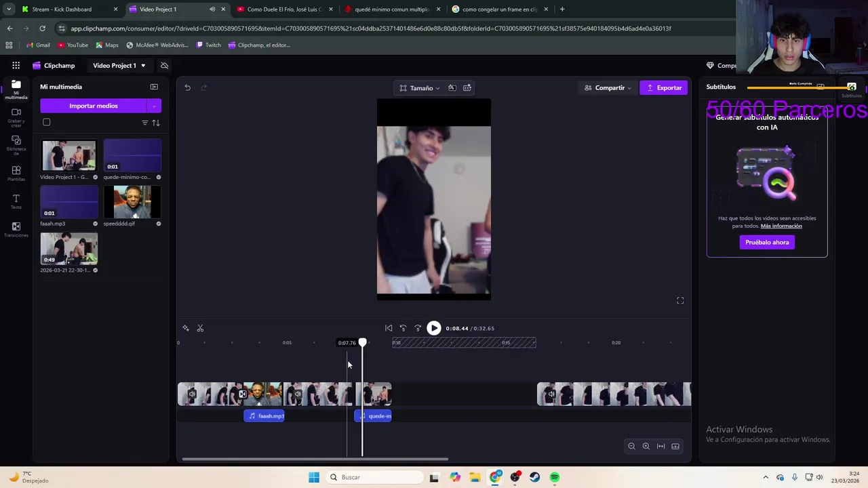Viewport: 868px width, 488px height.
Task: Open the Compartir dropdown
Action: pyautogui.click(x=608, y=88)
